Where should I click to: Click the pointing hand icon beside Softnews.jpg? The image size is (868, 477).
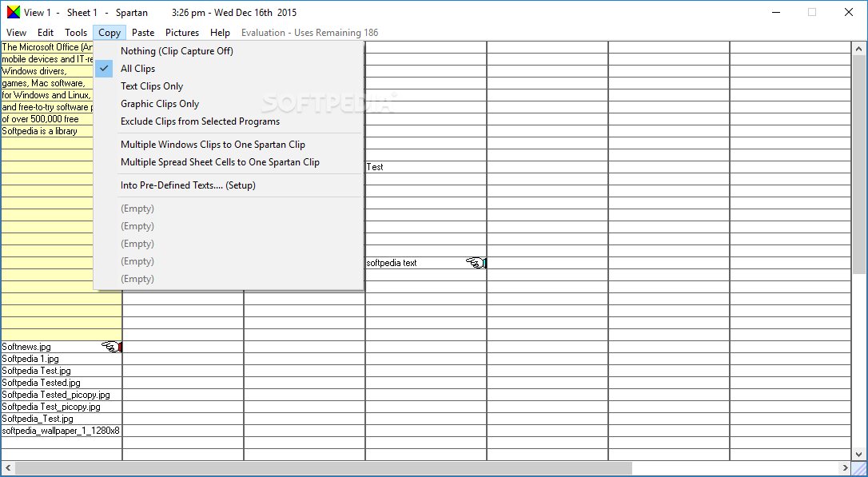click(111, 347)
